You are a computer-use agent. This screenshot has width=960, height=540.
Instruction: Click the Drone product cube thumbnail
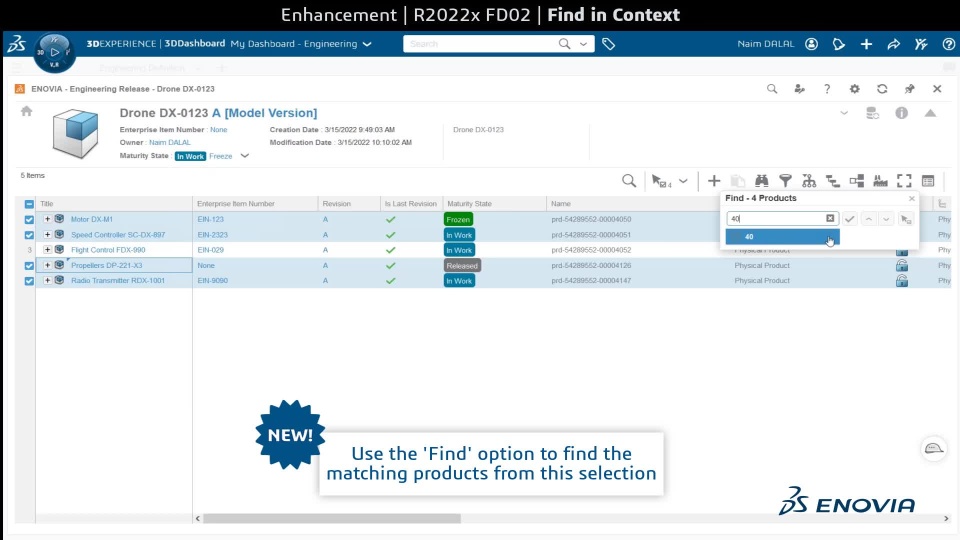click(75, 133)
